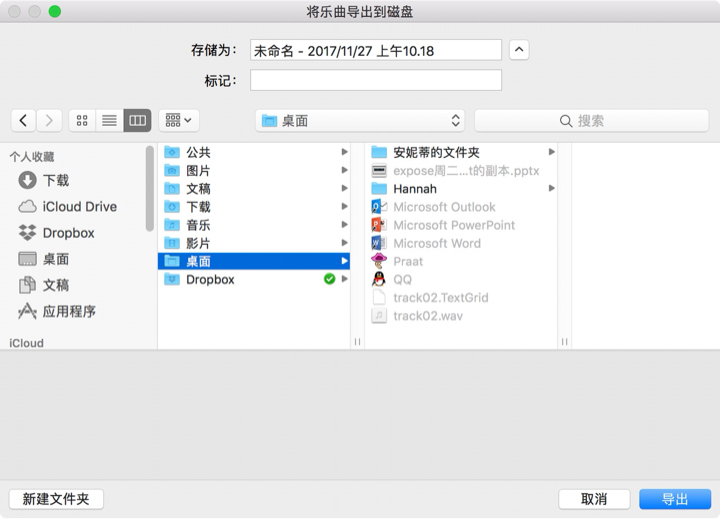Click the track02.wav audio file

pyautogui.click(x=461, y=316)
